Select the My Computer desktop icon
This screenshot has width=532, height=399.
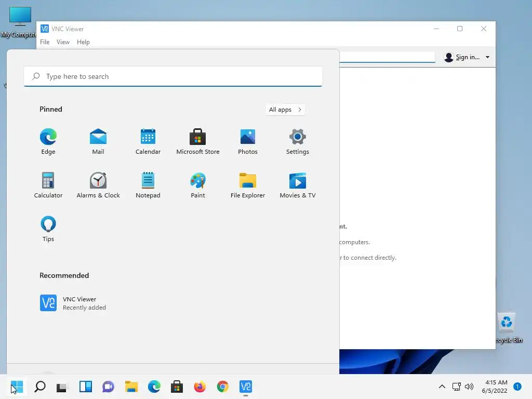click(20, 22)
